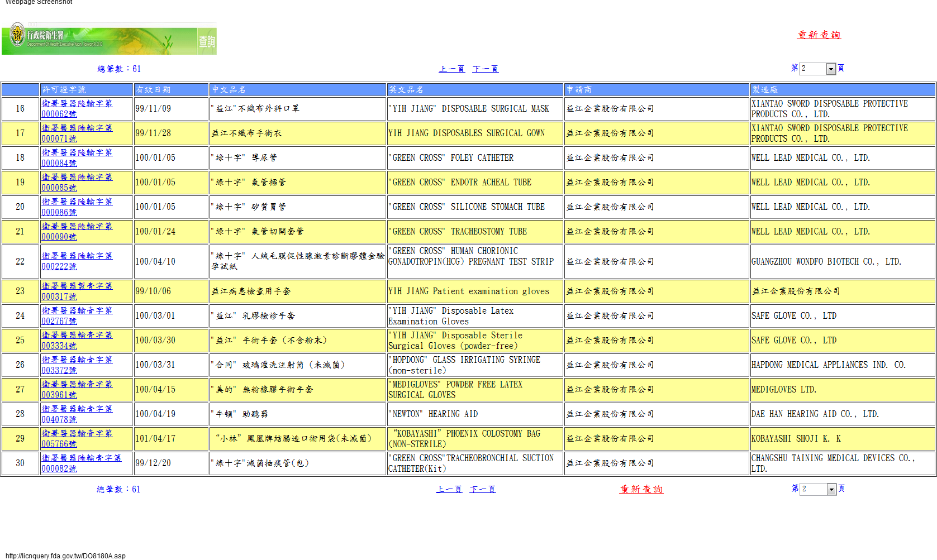
Task: Go to next page via top 下一頁
Action: [x=485, y=69]
